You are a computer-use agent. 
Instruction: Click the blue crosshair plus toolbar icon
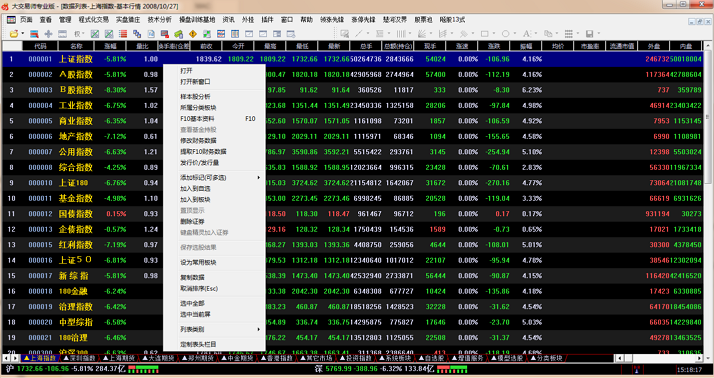(x=48, y=34)
